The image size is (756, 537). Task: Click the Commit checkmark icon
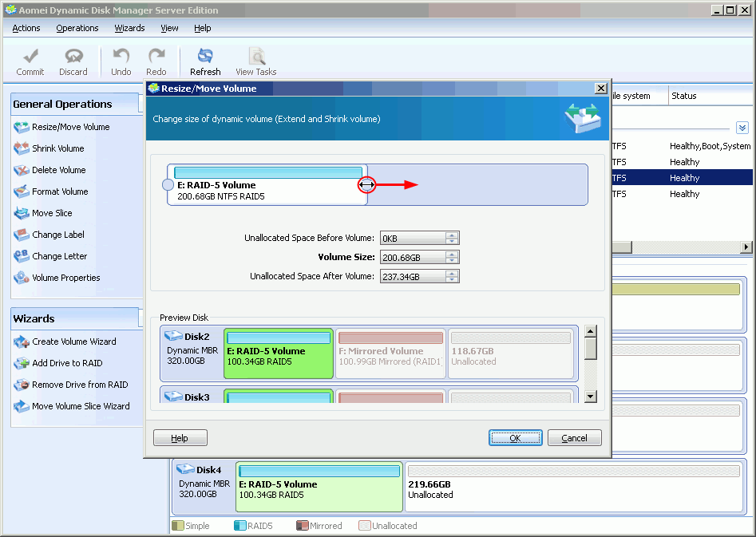30,56
